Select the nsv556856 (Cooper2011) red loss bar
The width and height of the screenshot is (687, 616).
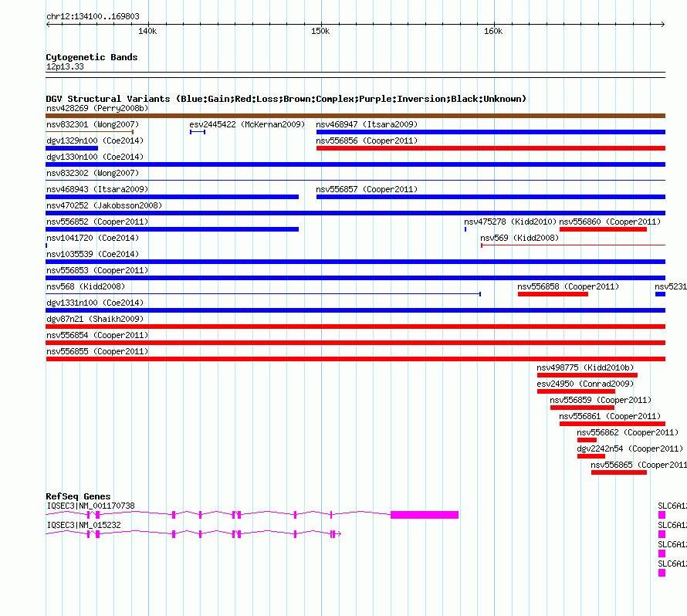coord(491,148)
